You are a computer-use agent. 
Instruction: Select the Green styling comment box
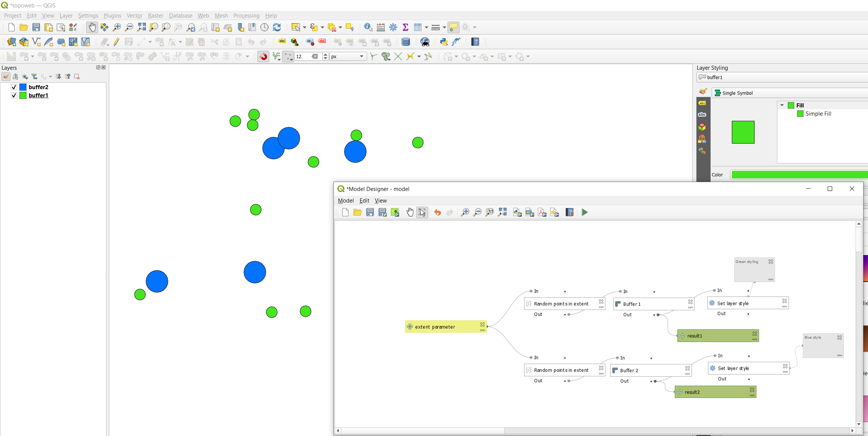pos(754,270)
